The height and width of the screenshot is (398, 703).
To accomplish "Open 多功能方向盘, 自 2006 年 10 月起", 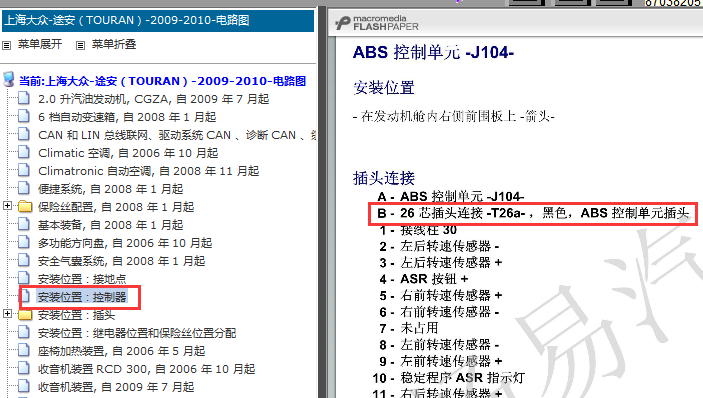I will (125, 243).
